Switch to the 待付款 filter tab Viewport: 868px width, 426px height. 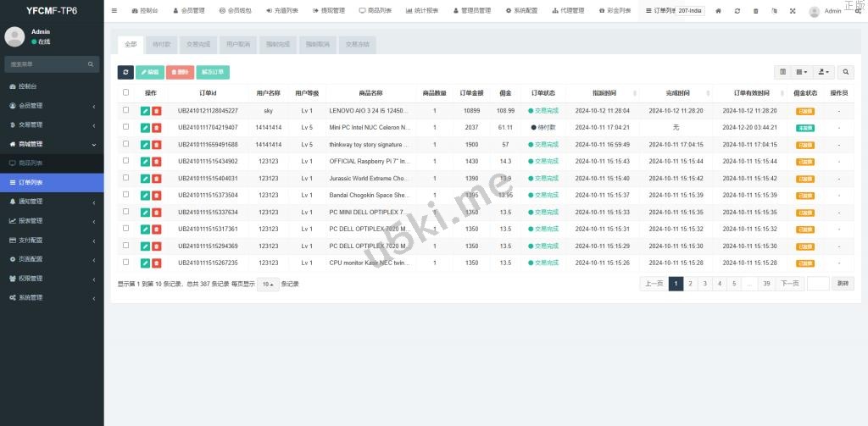(161, 44)
